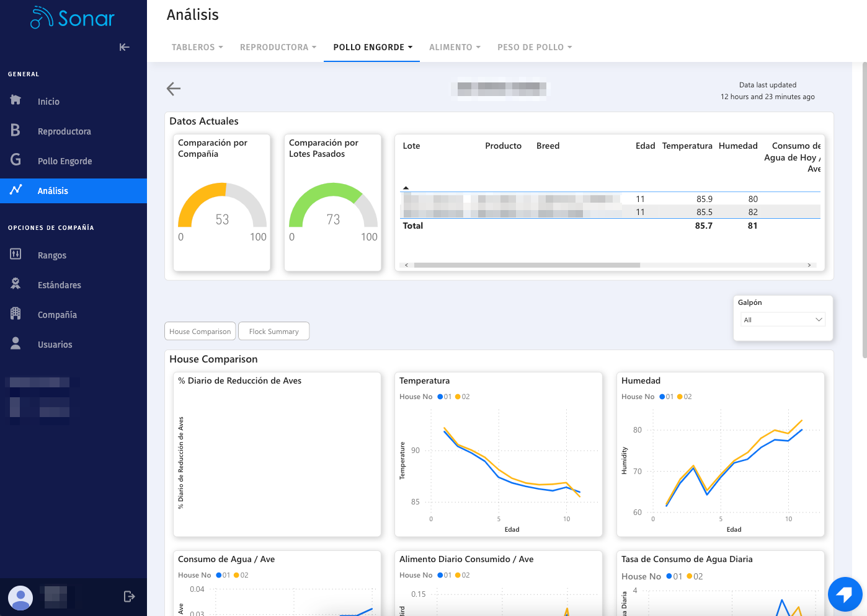Click the total temperature 85.7
The height and width of the screenshot is (616, 867).
pos(703,226)
